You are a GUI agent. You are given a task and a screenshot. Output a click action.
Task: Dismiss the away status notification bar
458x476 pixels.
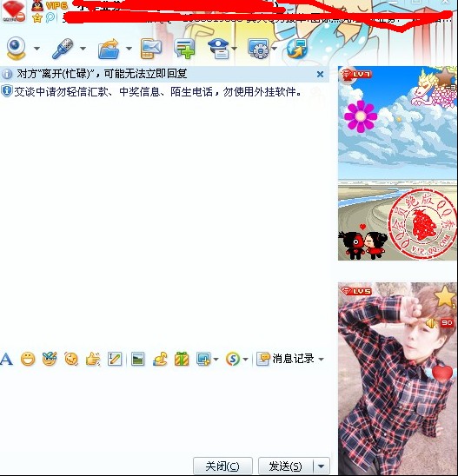tap(320, 74)
